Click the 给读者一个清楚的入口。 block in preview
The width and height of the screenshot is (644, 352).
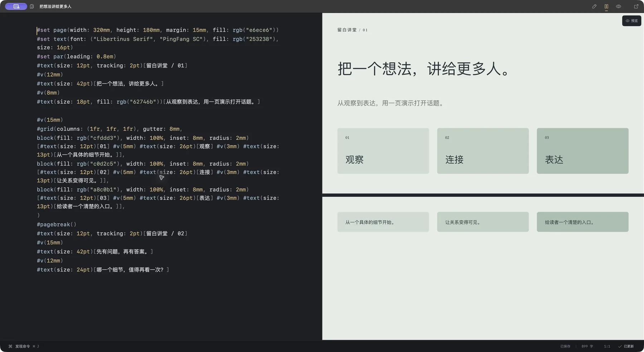tap(582, 222)
